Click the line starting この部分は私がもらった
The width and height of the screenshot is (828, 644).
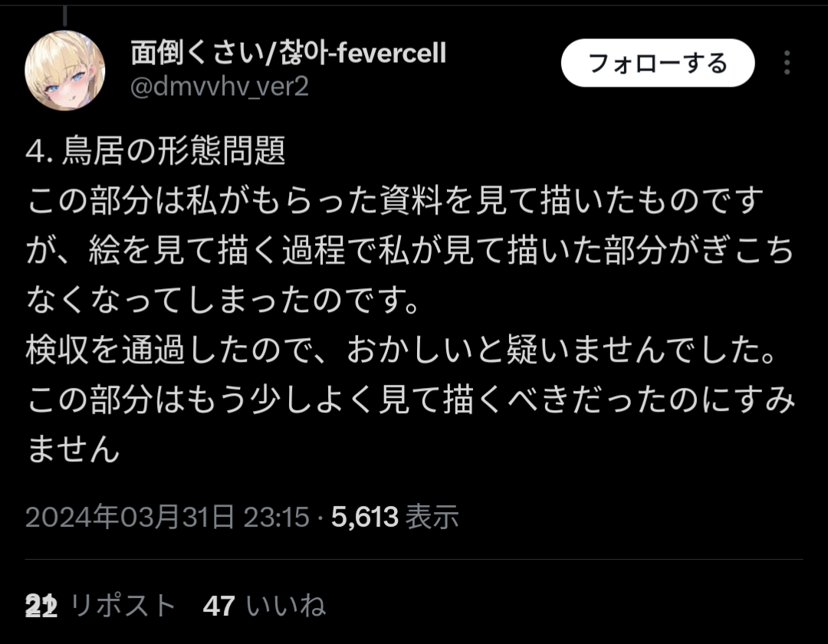[395, 201]
